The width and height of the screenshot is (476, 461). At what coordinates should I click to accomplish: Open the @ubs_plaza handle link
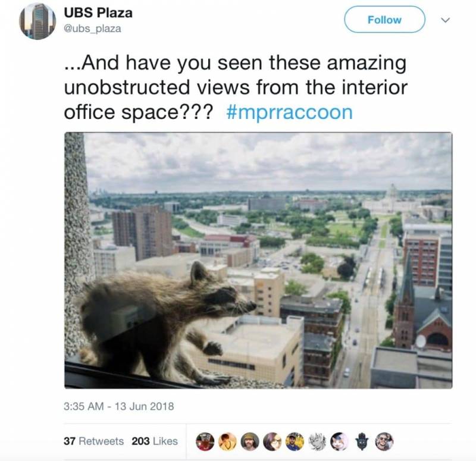(x=92, y=29)
